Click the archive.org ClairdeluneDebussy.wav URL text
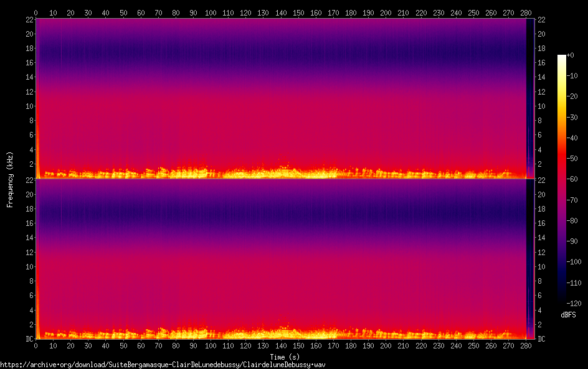The image size is (588, 369). 163,365
